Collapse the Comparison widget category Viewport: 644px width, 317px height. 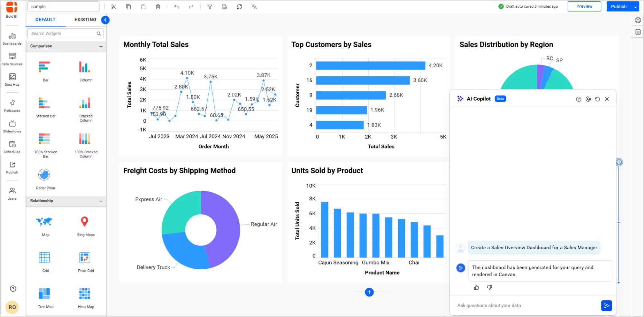(x=101, y=46)
